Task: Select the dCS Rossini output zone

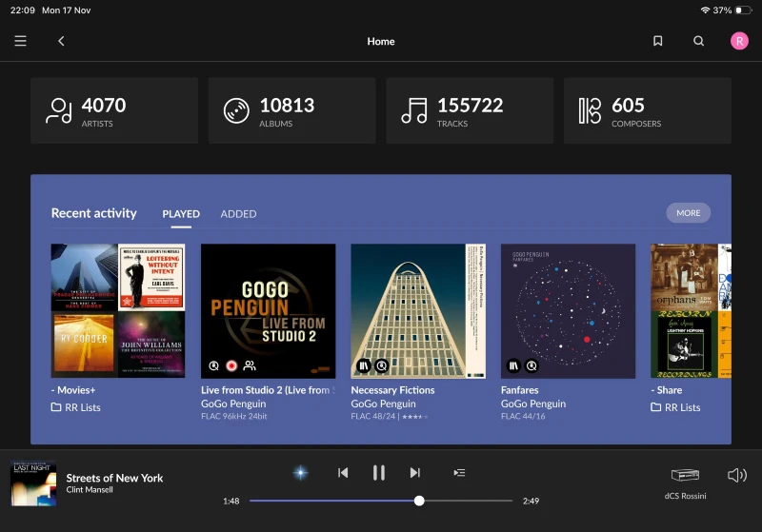Action: click(685, 483)
